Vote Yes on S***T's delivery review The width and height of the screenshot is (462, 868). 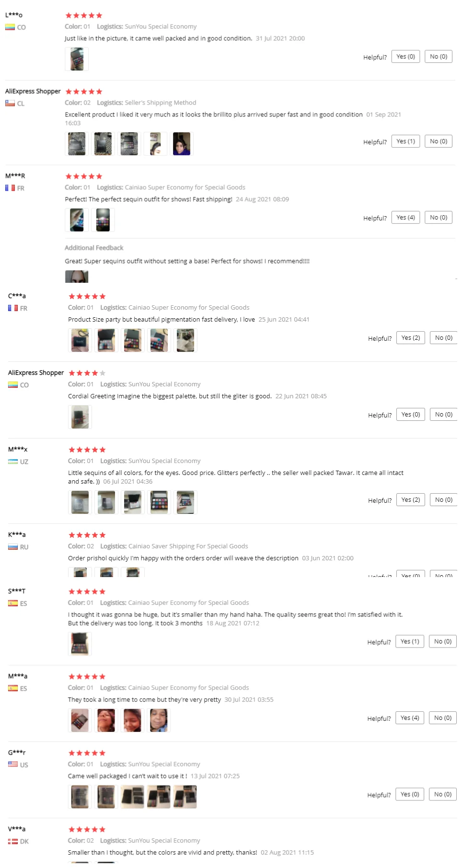pos(409,641)
